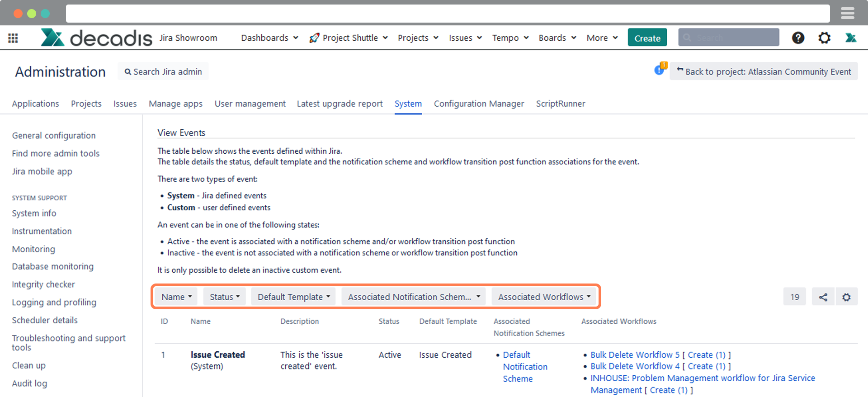Click the decadis logo
This screenshot has width=868, height=397.
pos(97,38)
